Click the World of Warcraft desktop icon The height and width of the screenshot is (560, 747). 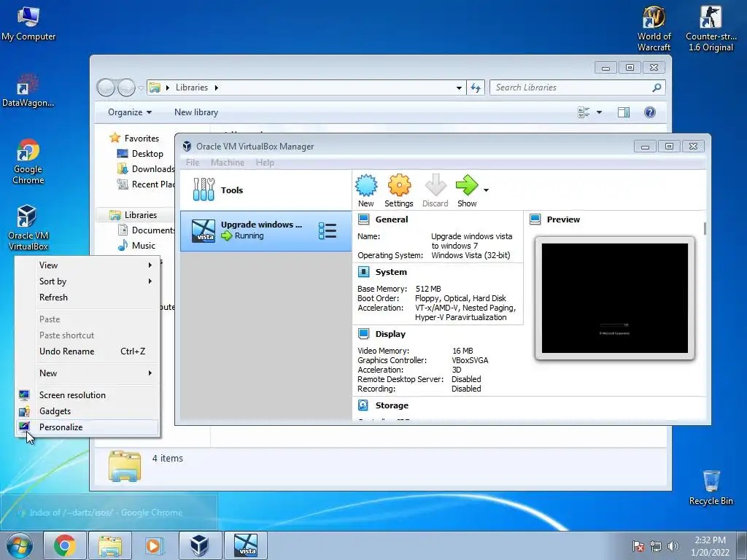[654, 28]
